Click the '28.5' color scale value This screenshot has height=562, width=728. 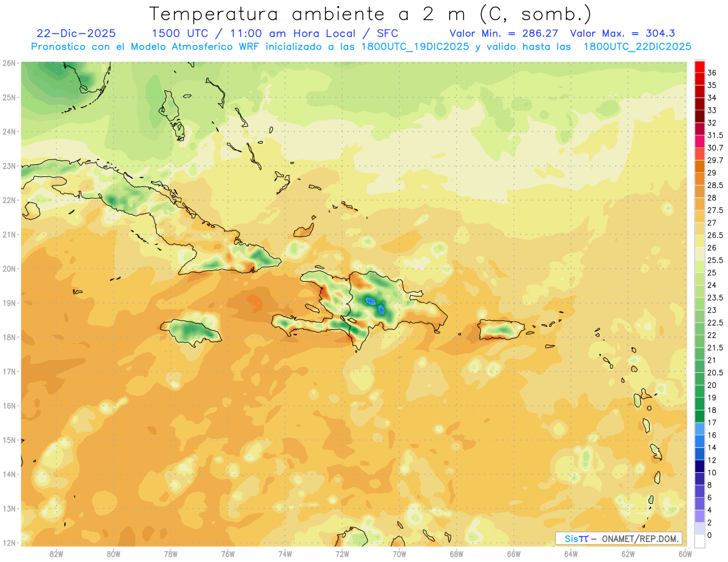pyautogui.click(x=715, y=185)
